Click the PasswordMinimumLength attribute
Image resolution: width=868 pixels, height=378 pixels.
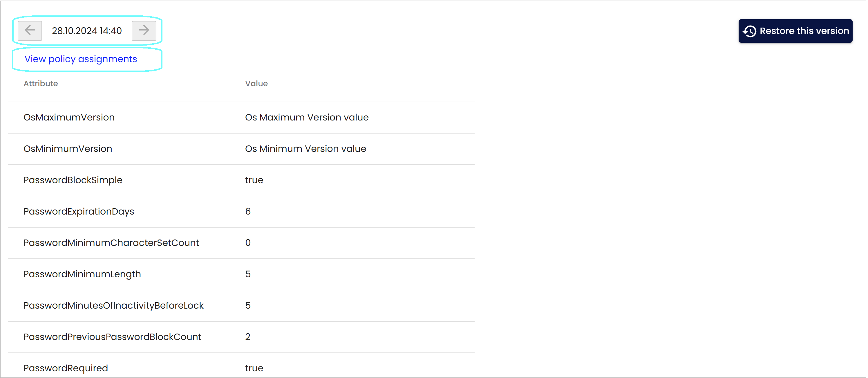coord(82,274)
